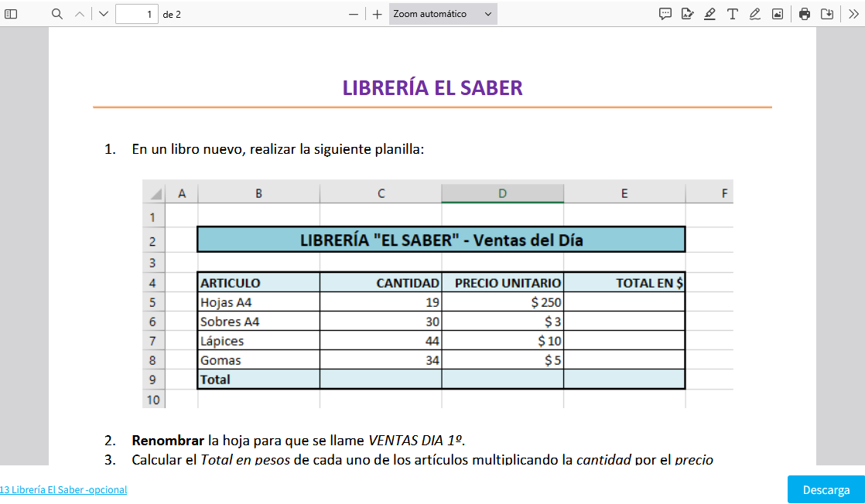The height and width of the screenshot is (504, 865).
Task: Click the page number input field
Action: pos(136,14)
